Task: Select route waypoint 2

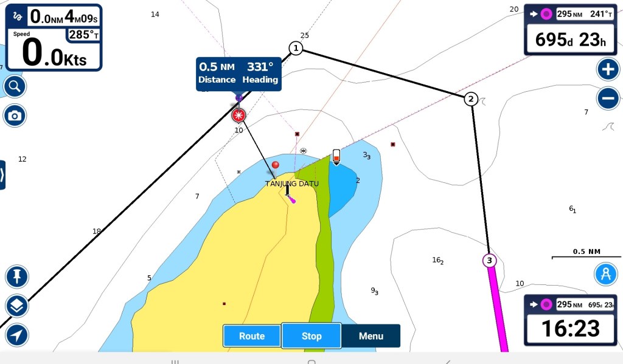Action: (x=470, y=99)
